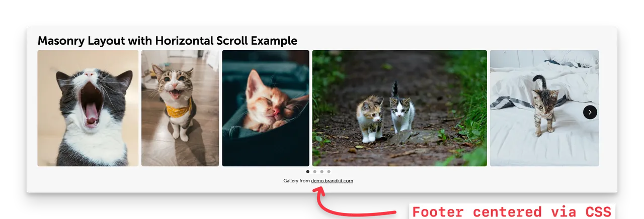Visit the demo.brandkit.com link
Image resolution: width=644 pixels, height=219 pixels.
[x=332, y=181]
